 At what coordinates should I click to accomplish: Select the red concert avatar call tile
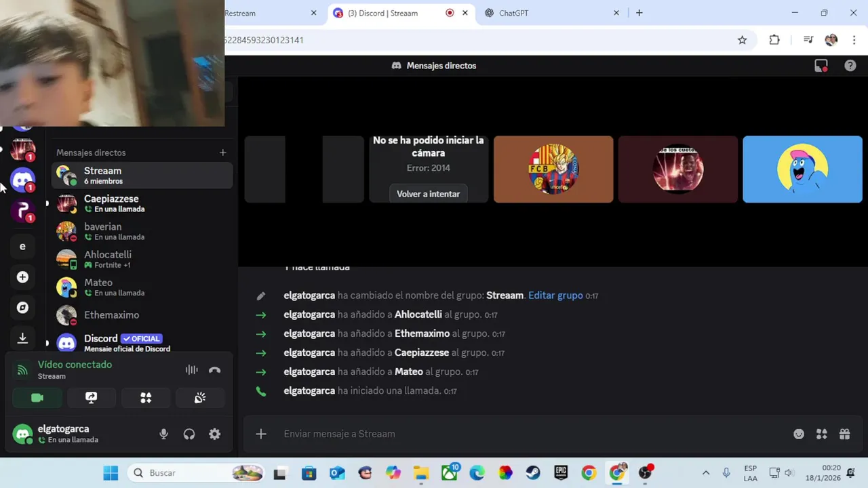(x=678, y=169)
